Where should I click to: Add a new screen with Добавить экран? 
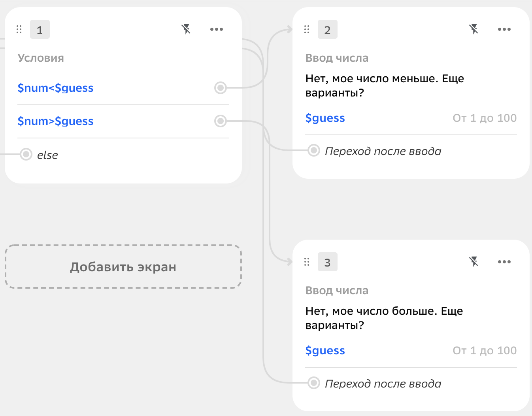(x=123, y=267)
